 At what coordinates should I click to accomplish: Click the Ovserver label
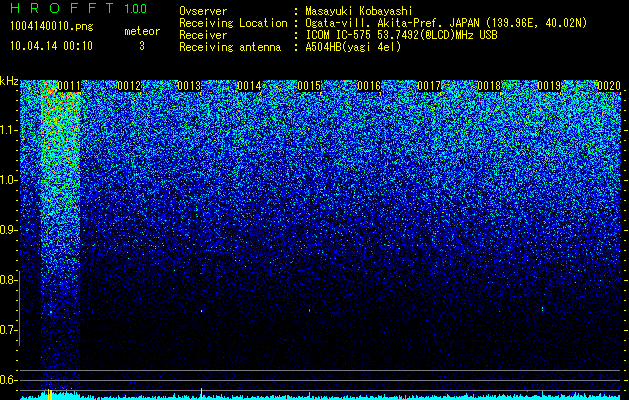[203, 11]
